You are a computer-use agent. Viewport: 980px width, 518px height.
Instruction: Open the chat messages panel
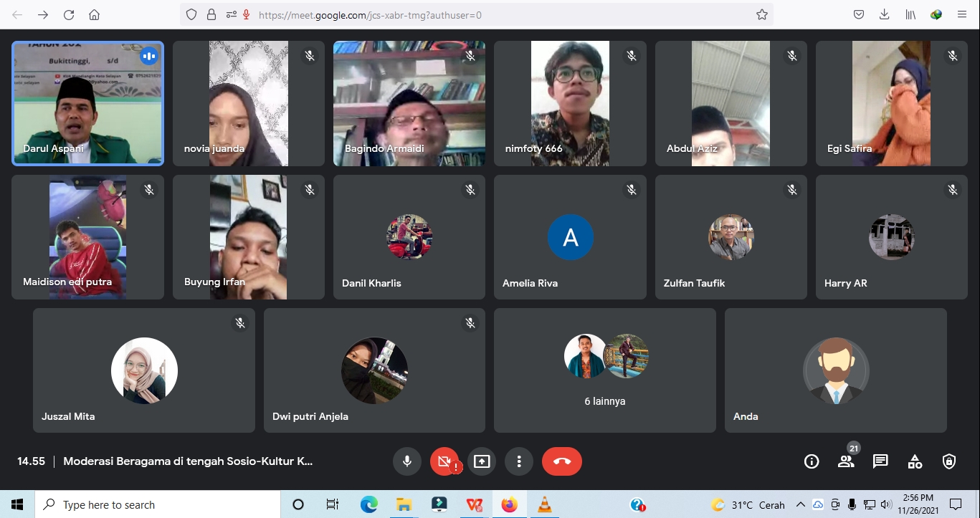pyautogui.click(x=880, y=461)
